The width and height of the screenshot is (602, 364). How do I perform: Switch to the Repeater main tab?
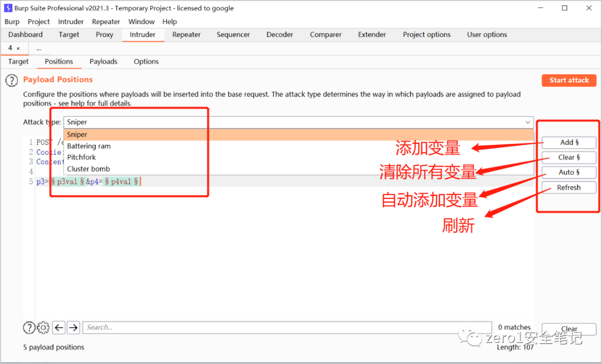click(x=186, y=35)
